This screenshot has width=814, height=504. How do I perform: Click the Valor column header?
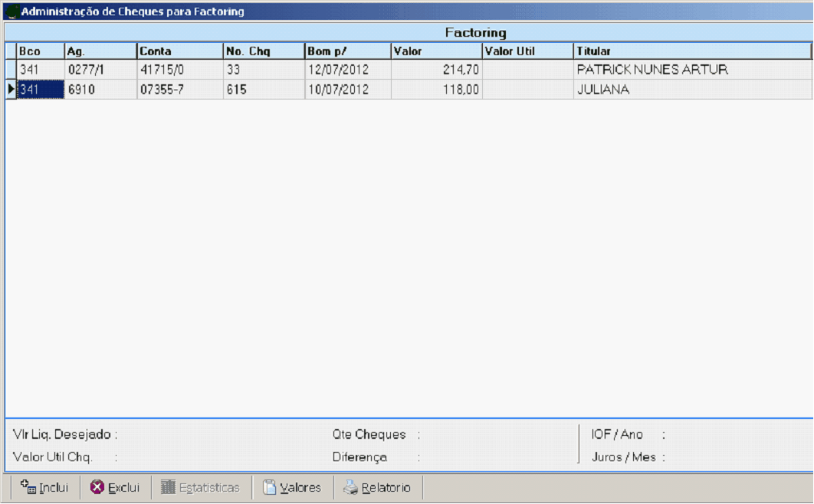(435, 51)
